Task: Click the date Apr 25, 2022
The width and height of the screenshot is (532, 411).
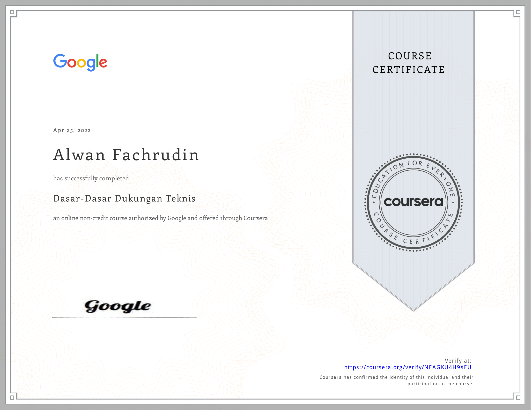Action: (72, 130)
